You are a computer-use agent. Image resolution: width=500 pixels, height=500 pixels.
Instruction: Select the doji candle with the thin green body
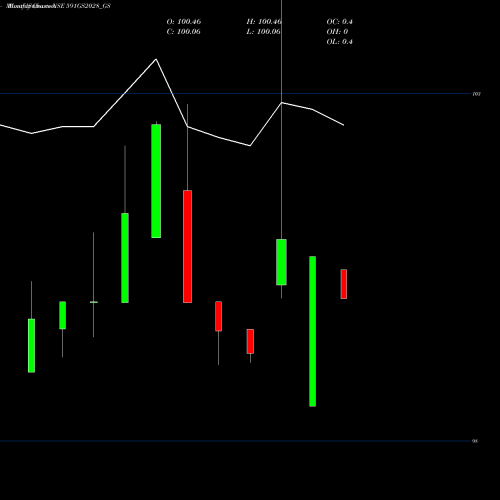[94, 302]
